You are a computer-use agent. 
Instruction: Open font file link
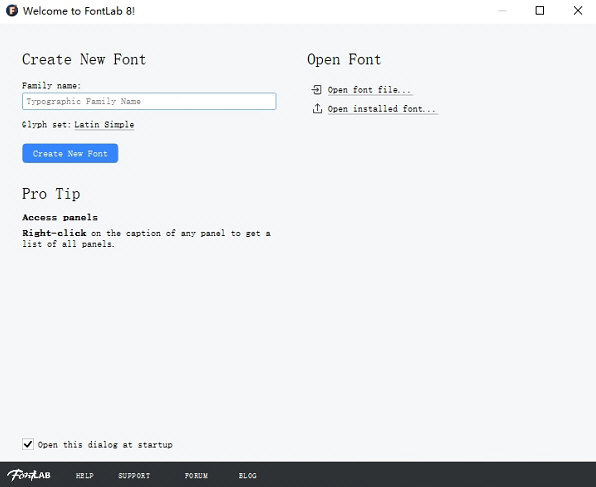tap(369, 90)
